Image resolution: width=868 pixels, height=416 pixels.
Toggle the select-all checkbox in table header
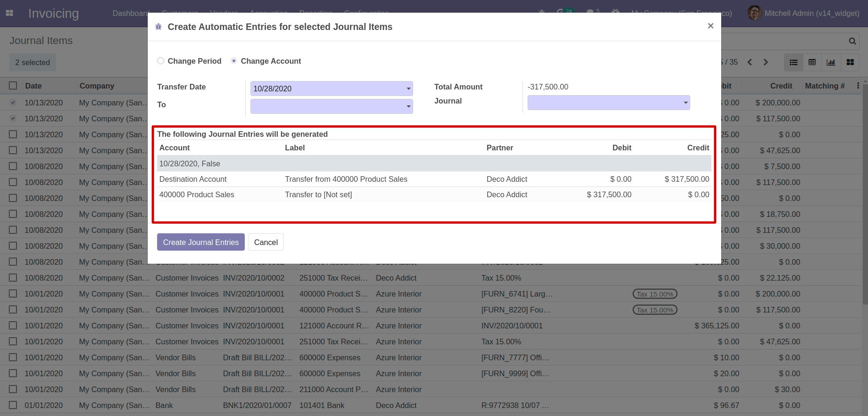click(x=13, y=86)
